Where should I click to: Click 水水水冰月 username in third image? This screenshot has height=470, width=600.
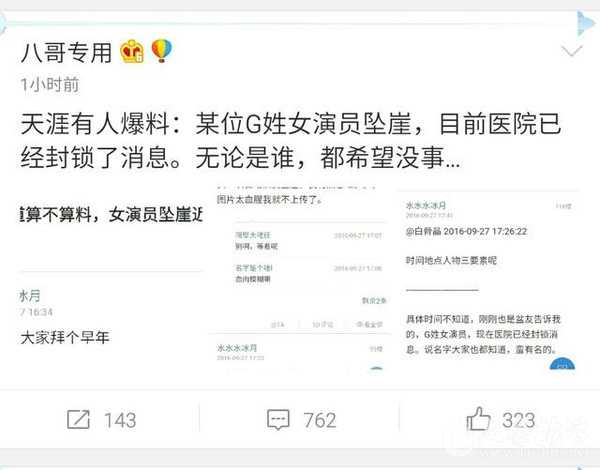coord(426,205)
